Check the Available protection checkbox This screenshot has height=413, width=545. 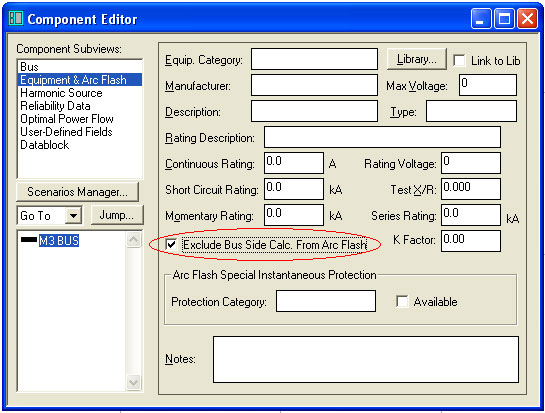coord(402,301)
